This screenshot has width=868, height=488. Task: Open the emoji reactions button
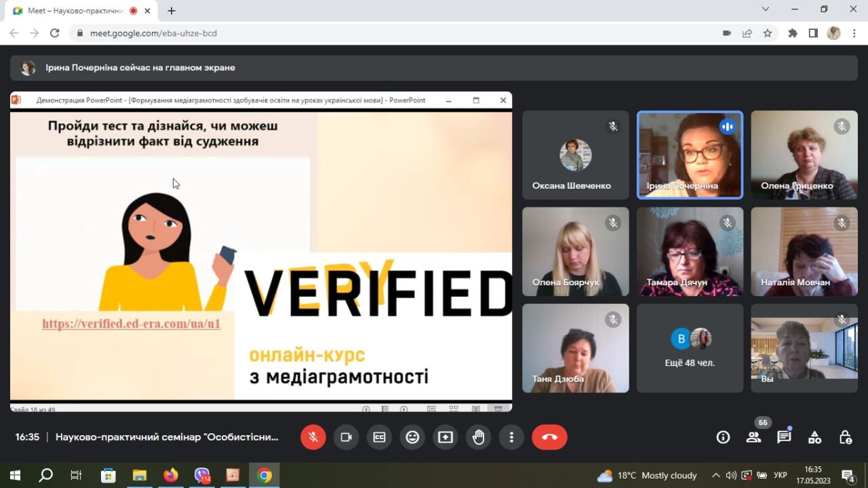pyautogui.click(x=412, y=437)
